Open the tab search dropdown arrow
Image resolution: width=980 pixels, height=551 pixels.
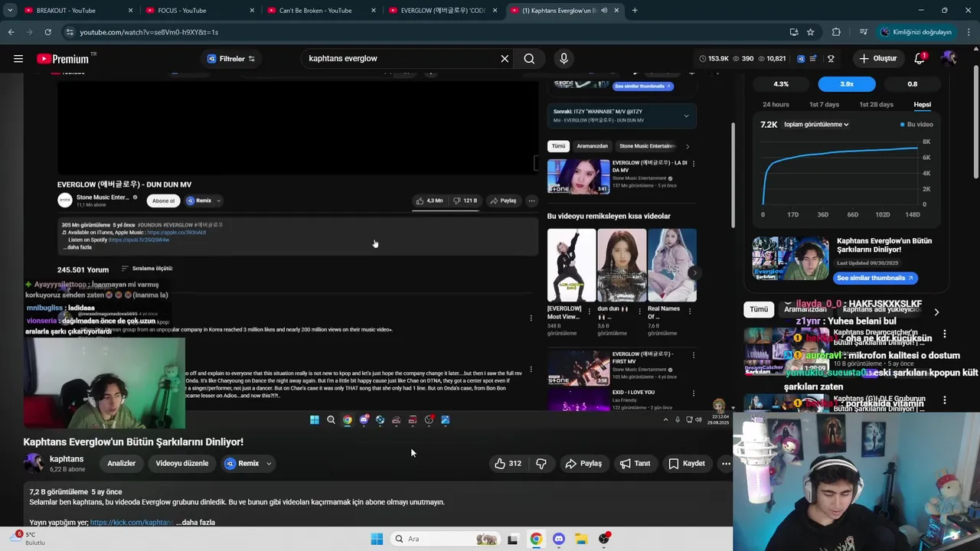pos(10,11)
